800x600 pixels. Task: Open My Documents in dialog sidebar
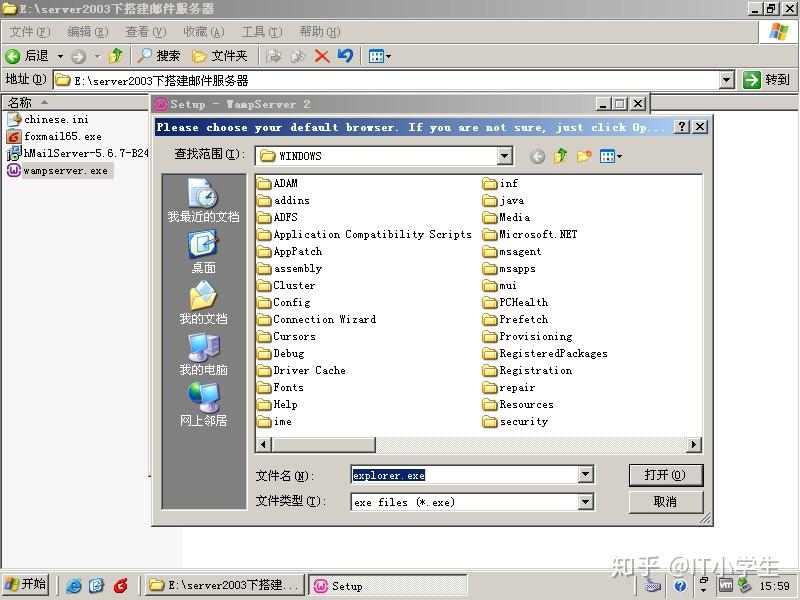[x=203, y=304]
